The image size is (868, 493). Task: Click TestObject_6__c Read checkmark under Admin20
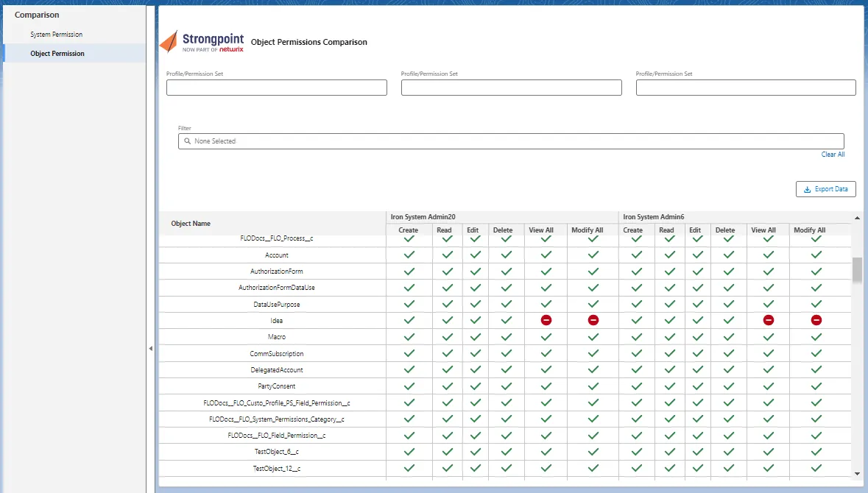point(448,452)
